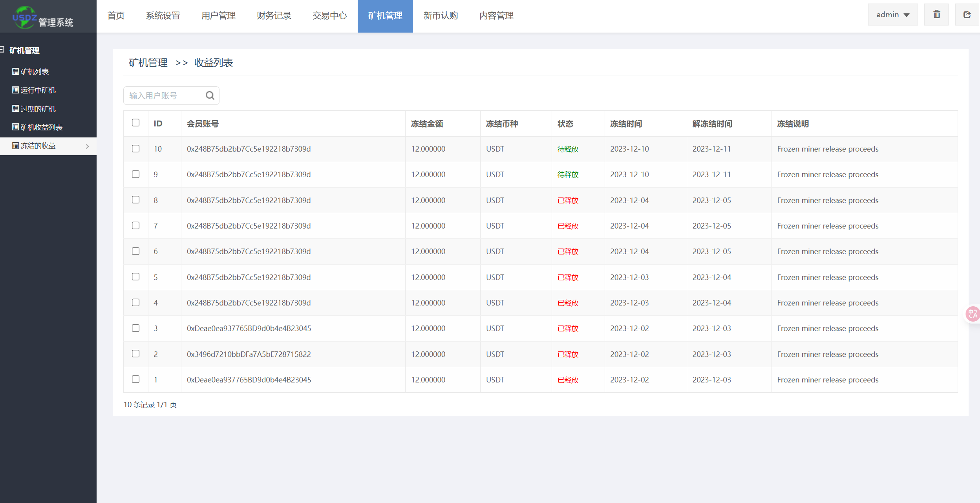This screenshot has width=980, height=503.
Task: Click list icon beside 运行中矿机
Action: [x=15, y=90]
